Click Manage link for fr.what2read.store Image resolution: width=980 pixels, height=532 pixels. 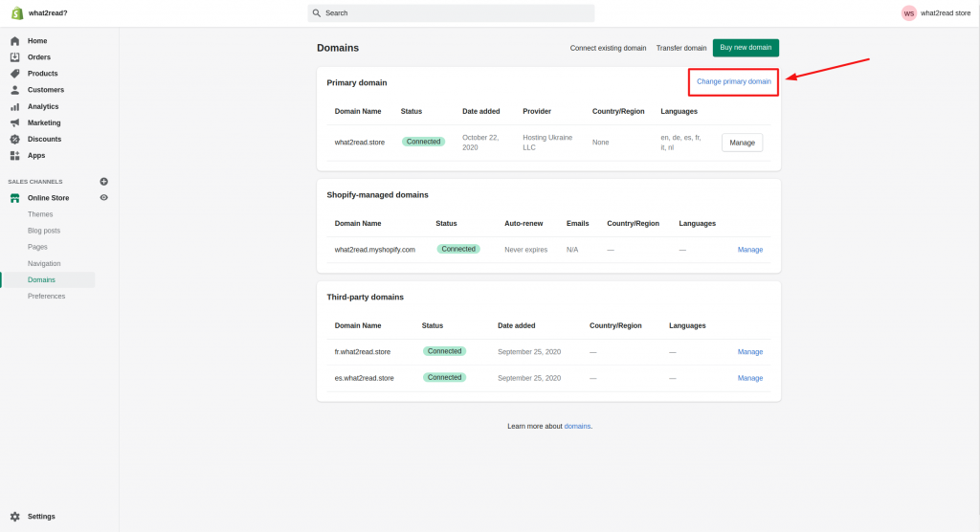pos(750,352)
